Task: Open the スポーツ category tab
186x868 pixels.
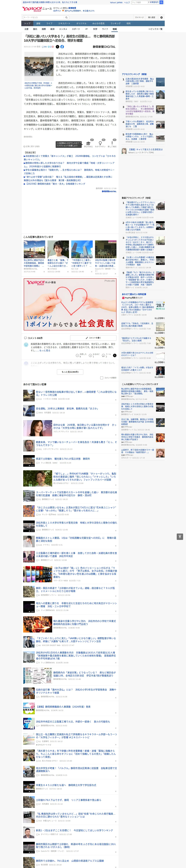Action: (x=76, y=29)
